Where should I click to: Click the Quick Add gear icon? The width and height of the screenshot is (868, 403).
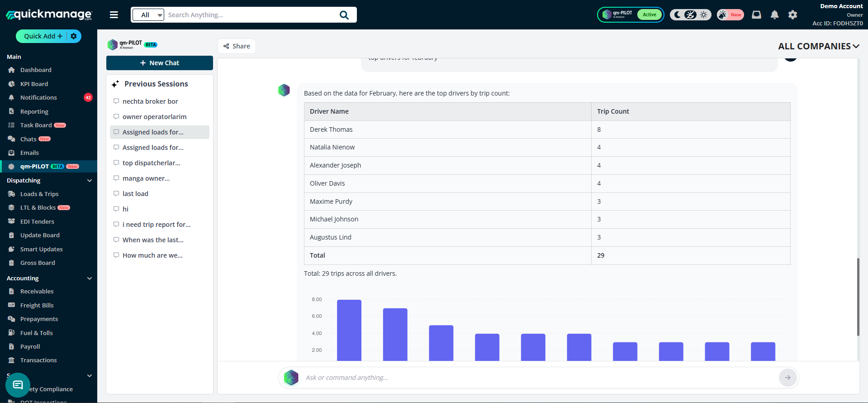(74, 36)
